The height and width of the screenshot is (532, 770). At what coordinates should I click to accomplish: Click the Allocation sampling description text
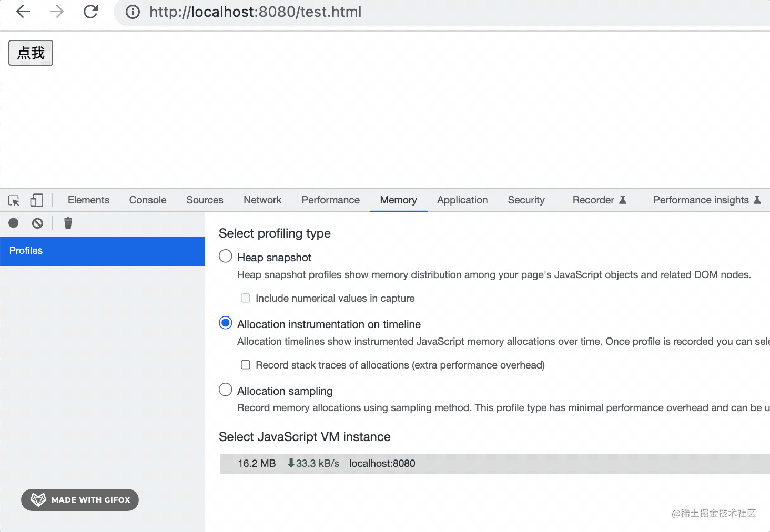(503, 408)
